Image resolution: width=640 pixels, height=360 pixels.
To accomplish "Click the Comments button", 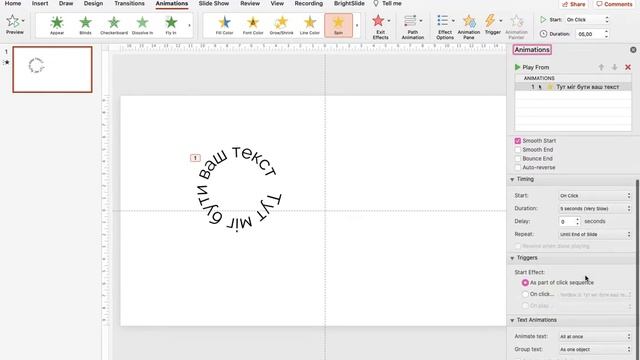I will pyautogui.click(x=614, y=4).
